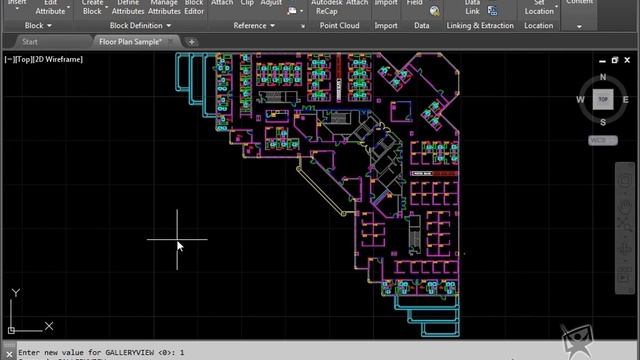The height and width of the screenshot is (360, 640).
Task: Click the Point Cloud panel title
Action: 340,25
